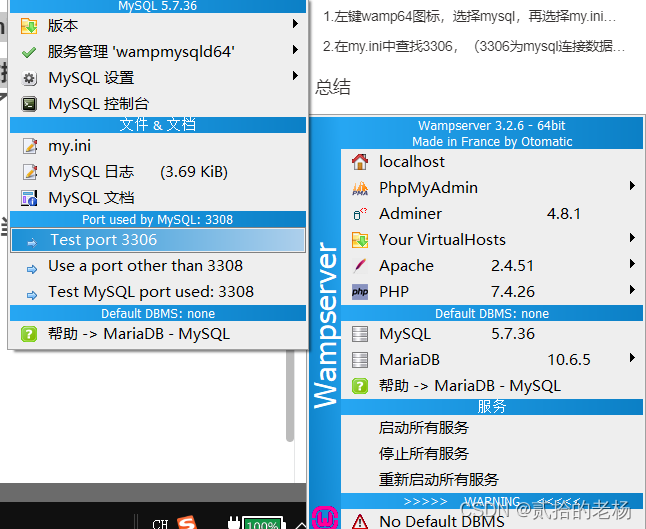Select Test port 3306 entry
The height and width of the screenshot is (529, 646).
click(x=158, y=240)
